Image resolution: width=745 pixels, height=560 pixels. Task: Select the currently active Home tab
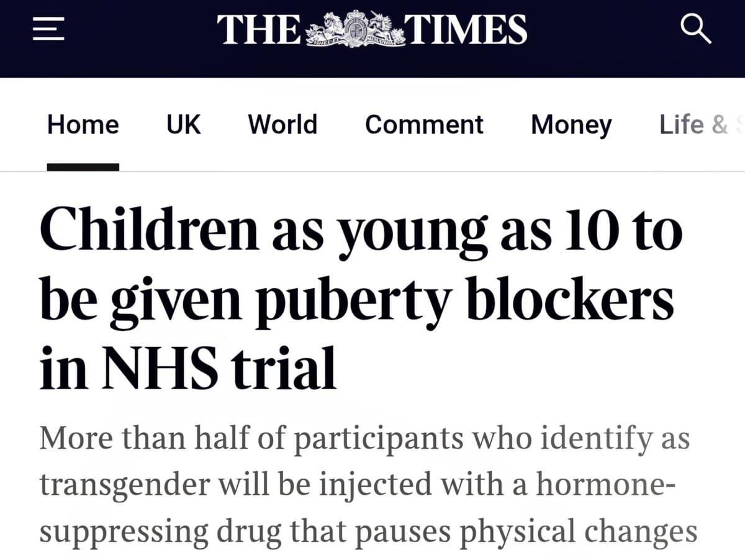[83, 125]
